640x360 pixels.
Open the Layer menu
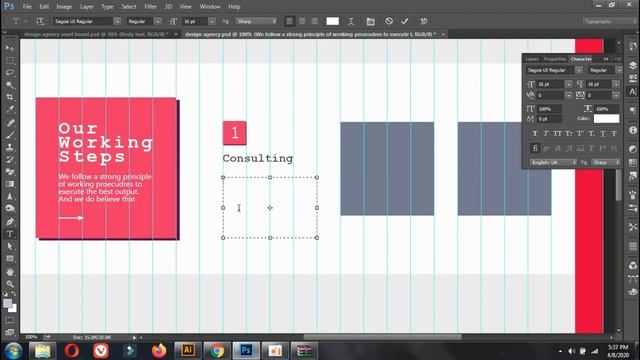(x=87, y=7)
